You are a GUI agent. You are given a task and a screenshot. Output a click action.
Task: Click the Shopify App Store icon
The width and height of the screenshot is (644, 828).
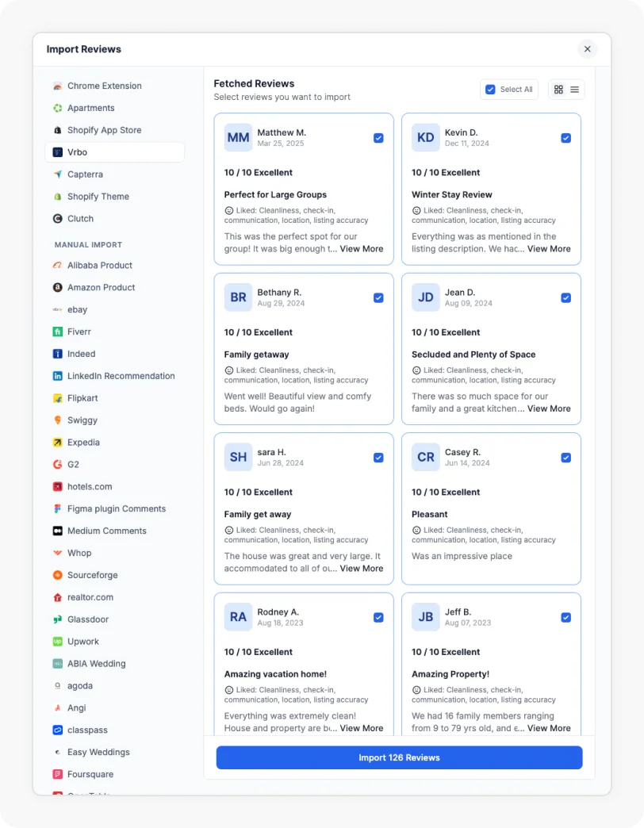point(58,130)
